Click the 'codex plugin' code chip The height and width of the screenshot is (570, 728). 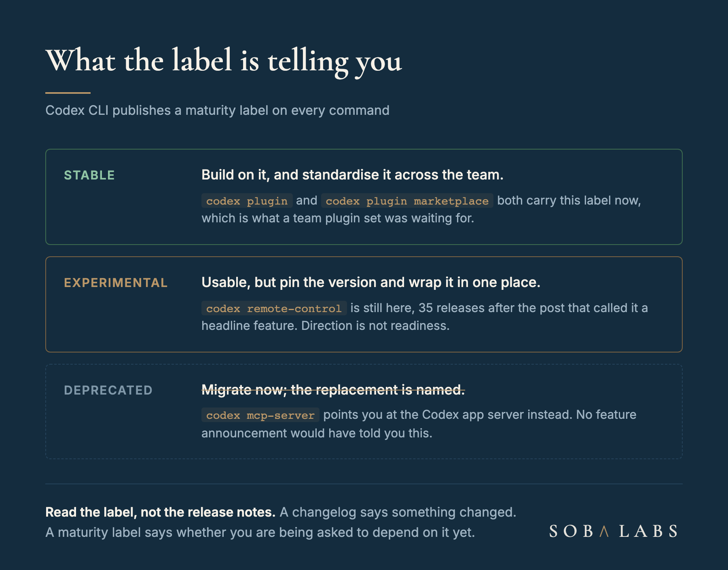247,201
